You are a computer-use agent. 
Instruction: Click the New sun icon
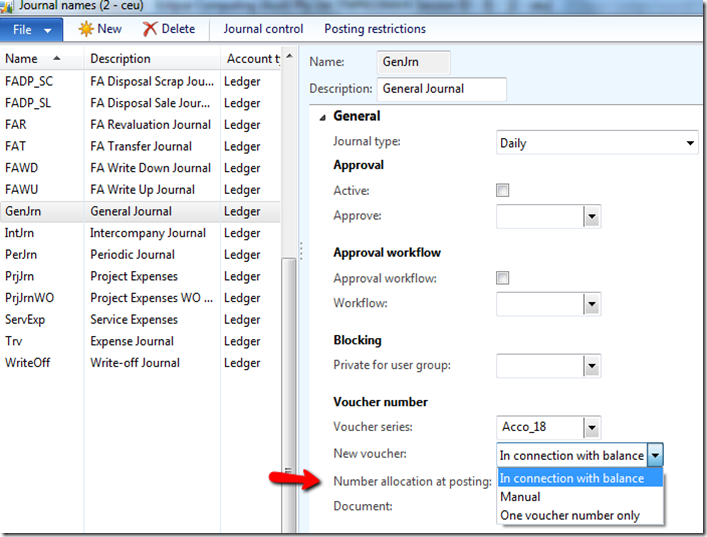click(x=86, y=29)
